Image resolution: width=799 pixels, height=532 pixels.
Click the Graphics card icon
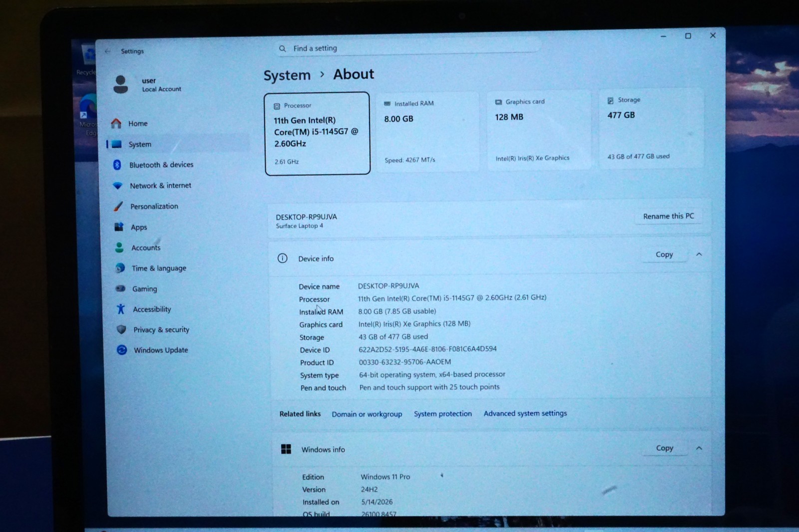(x=498, y=102)
